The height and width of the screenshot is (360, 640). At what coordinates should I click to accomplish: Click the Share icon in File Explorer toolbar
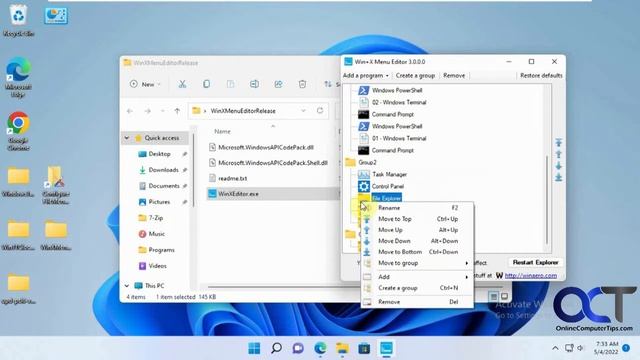tap(278, 84)
